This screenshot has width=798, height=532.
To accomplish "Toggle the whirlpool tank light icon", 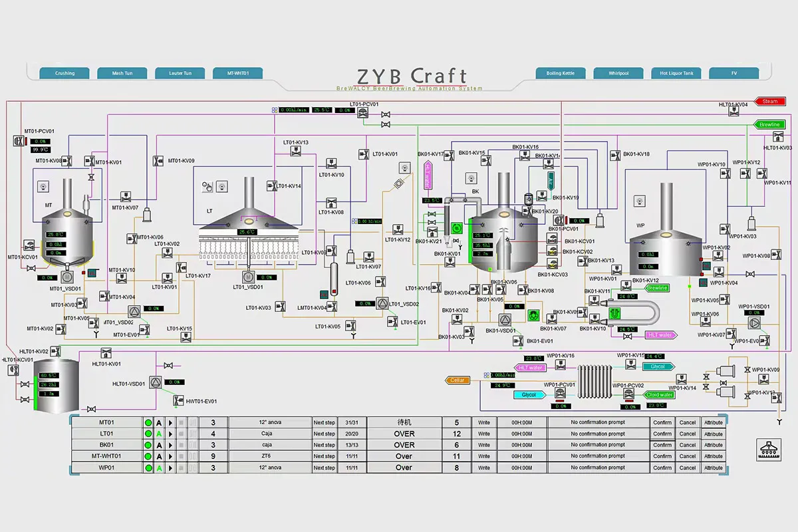I will (x=640, y=200).
